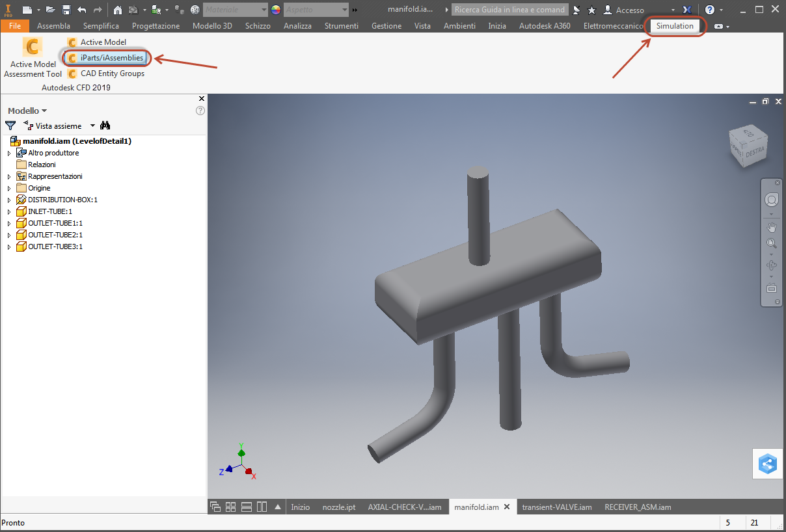
Task: Select the Simulation ribbon tab
Action: (675, 26)
